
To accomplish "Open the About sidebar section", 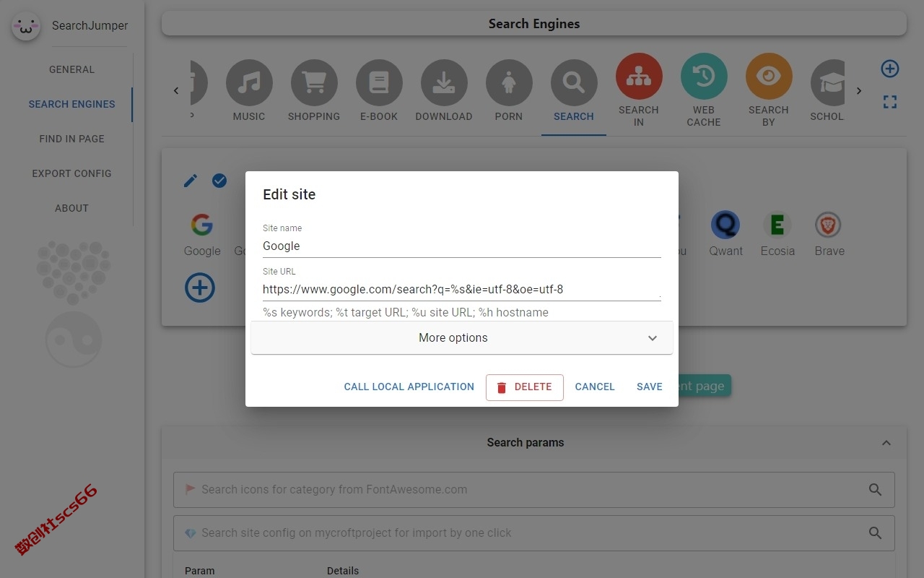I will [x=71, y=208].
